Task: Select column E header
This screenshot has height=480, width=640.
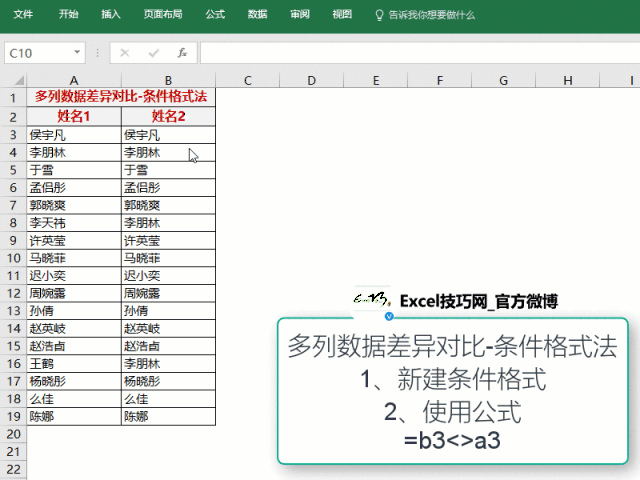Action: (376, 80)
